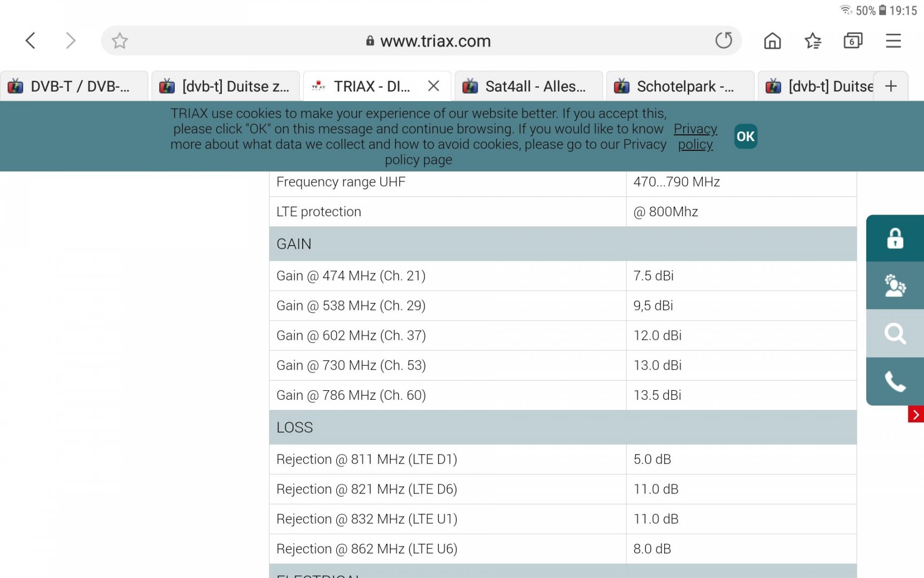Toggle the Wi-Fi status indicator
The width and height of the screenshot is (924, 578).
[846, 10]
